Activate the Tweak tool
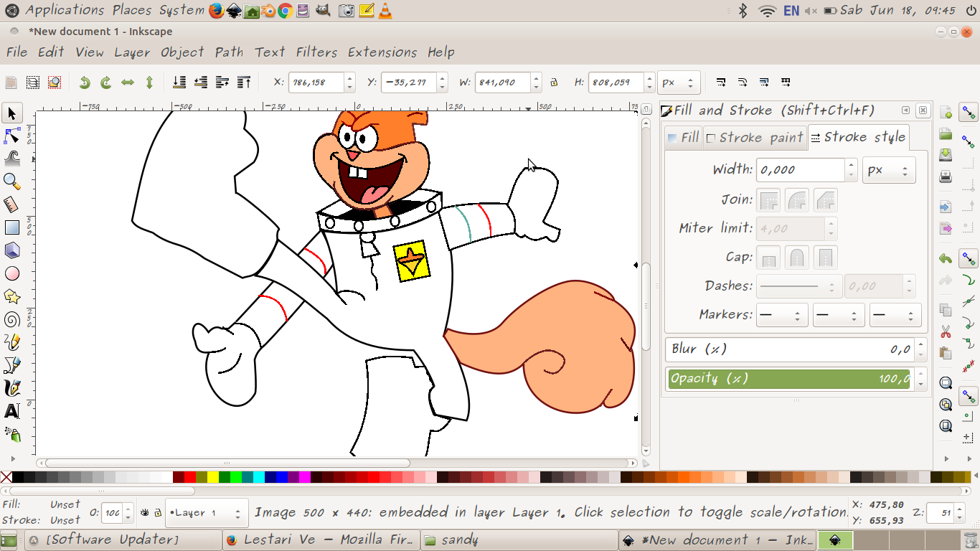 [12, 159]
